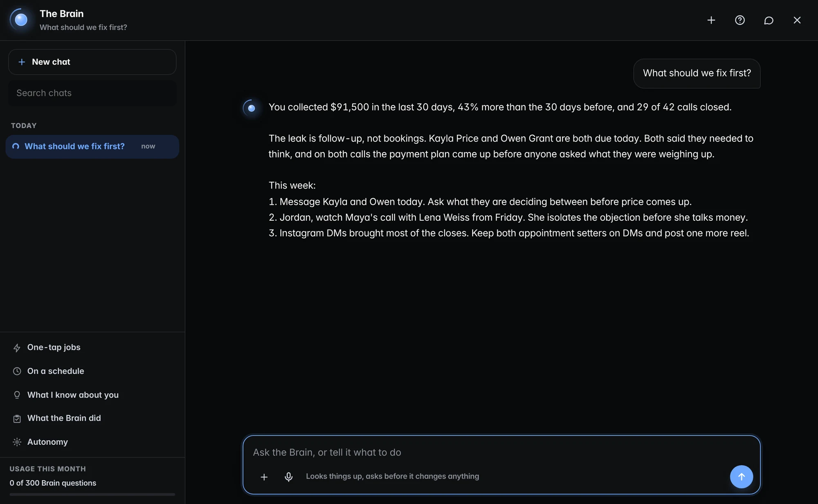Image resolution: width=818 pixels, height=504 pixels.
Task: Click the Brain avatar next to the reply
Action: click(252, 108)
